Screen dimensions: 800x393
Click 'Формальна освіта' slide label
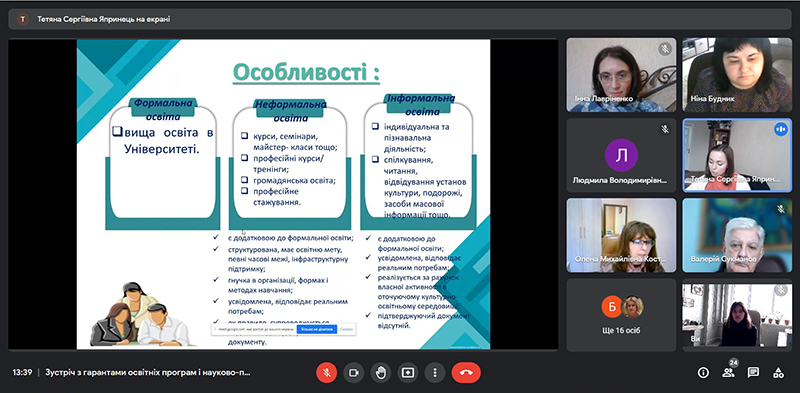(x=163, y=109)
